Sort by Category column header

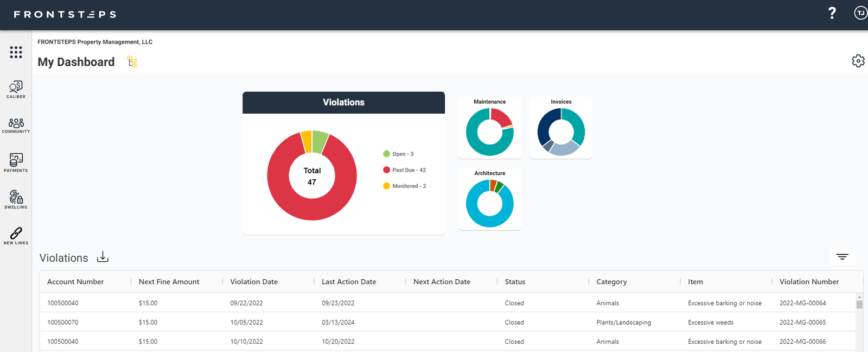pyautogui.click(x=611, y=282)
